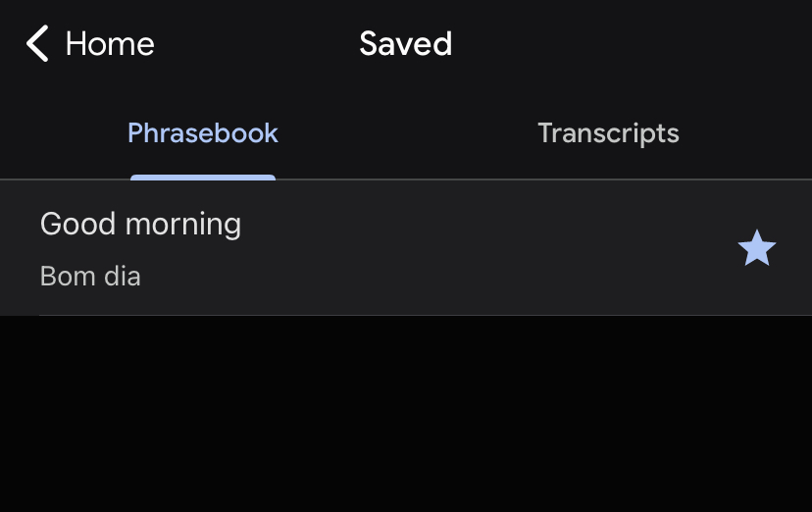This screenshot has width=812, height=512.
Task: Click the highlighted blue Phrasebook label
Action: click(203, 133)
